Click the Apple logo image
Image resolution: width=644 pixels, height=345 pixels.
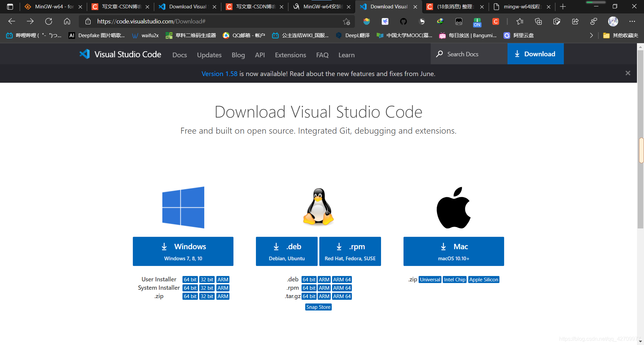(453, 208)
